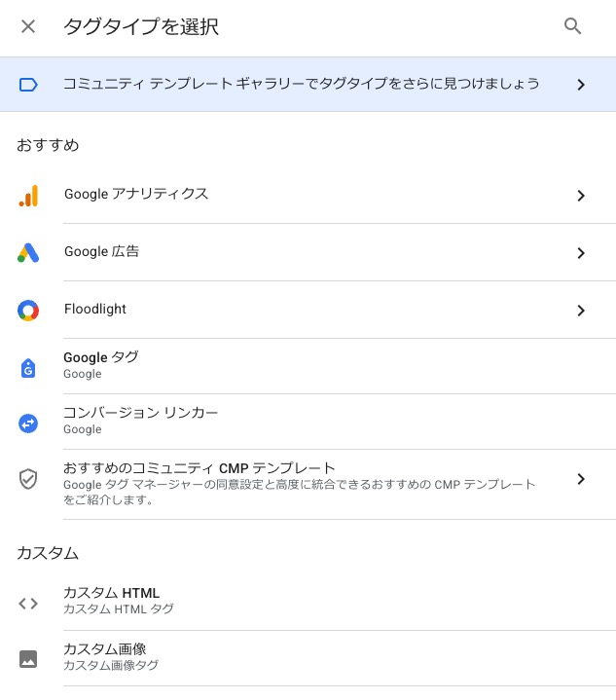
Task: Click the community gallery tag outline icon
Action: tap(28, 85)
